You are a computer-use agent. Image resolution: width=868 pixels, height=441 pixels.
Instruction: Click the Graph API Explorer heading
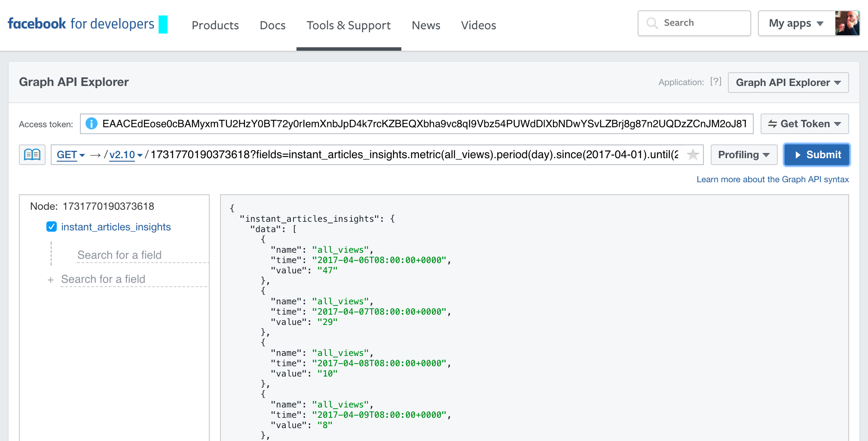click(x=74, y=82)
